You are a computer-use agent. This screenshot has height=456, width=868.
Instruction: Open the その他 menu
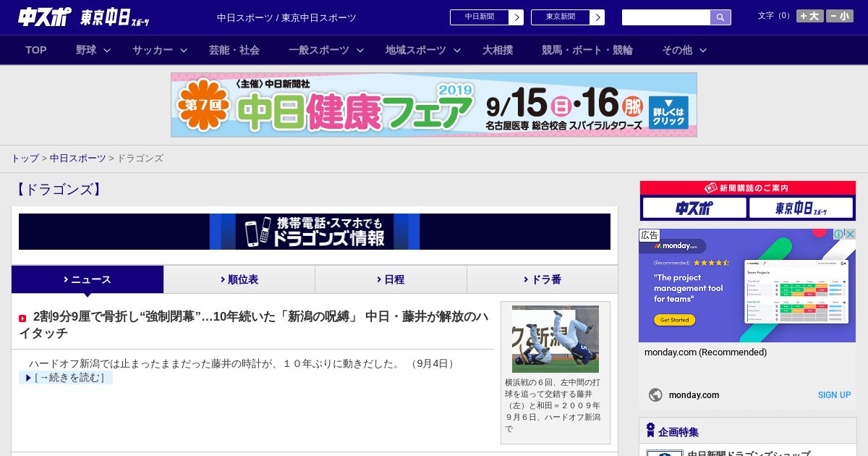click(677, 50)
